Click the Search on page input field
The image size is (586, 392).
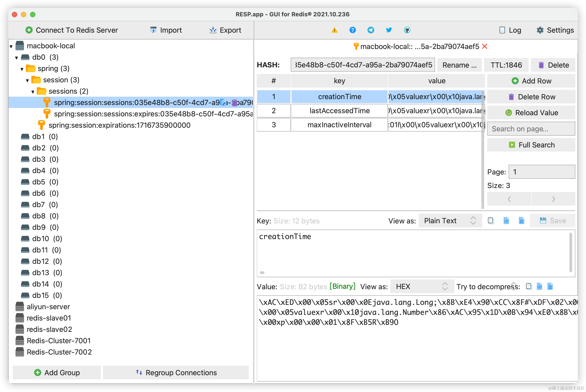[531, 129]
